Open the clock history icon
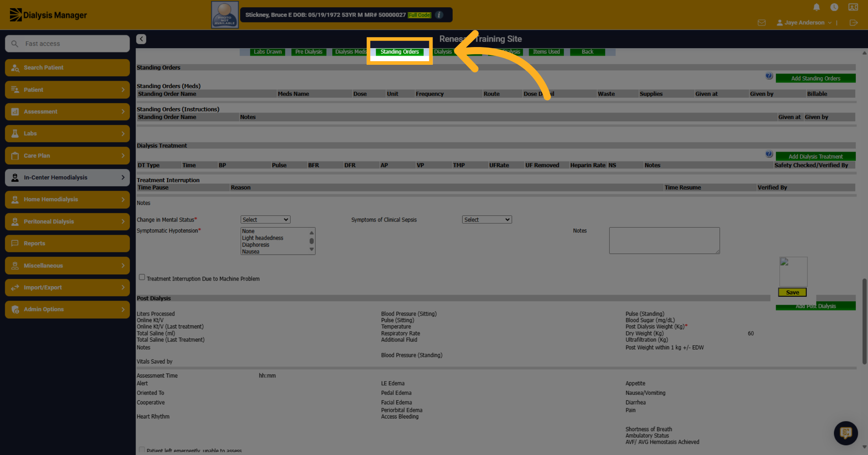The height and width of the screenshot is (455, 868). (x=834, y=7)
